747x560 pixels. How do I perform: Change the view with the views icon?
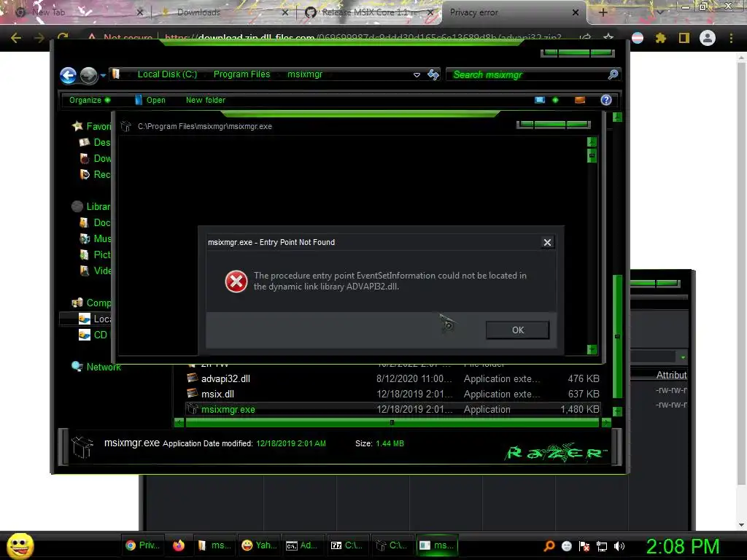point(540,100)
